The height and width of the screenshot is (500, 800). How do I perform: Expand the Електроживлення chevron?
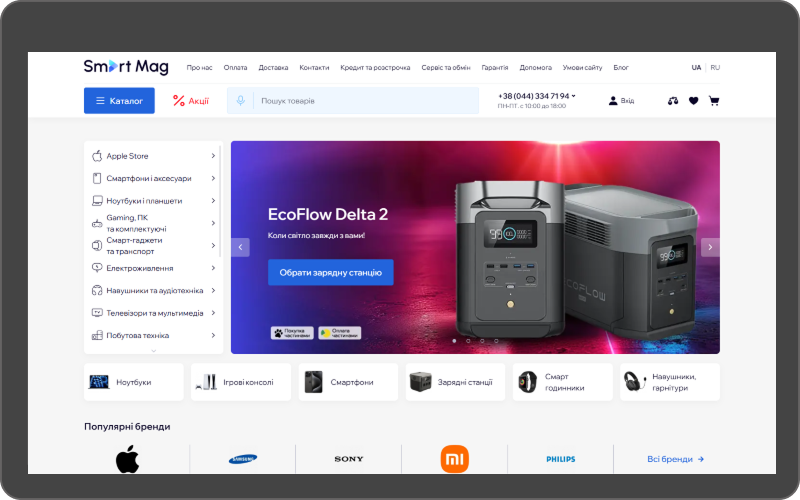[x=213, y=268]
